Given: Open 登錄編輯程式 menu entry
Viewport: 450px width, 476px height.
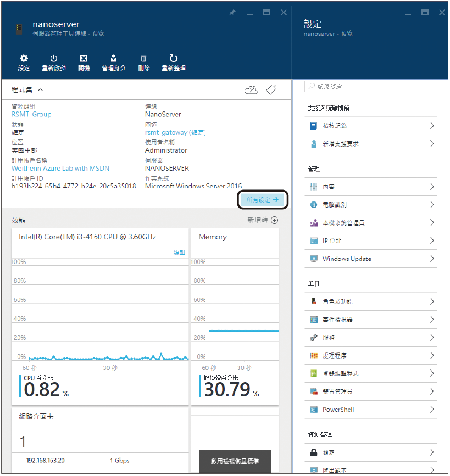Looking at the screenshot, I should coord(371,373).
